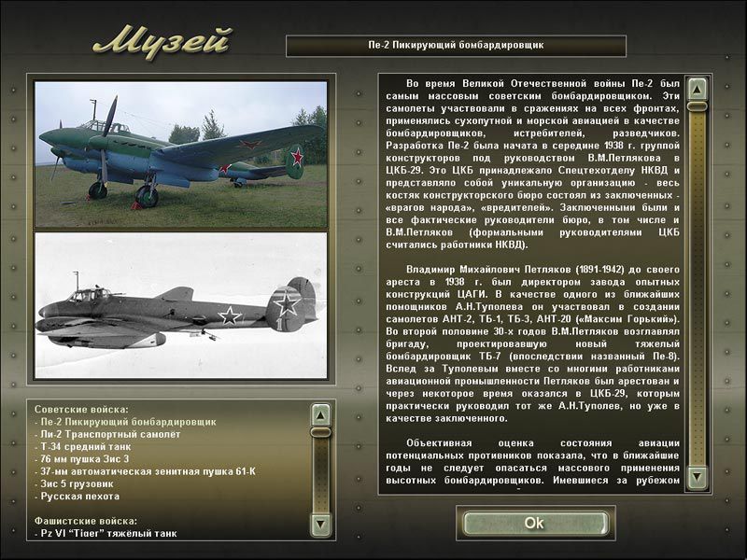Click the Фашистские войска list header
747x560 pixels.
85,521
